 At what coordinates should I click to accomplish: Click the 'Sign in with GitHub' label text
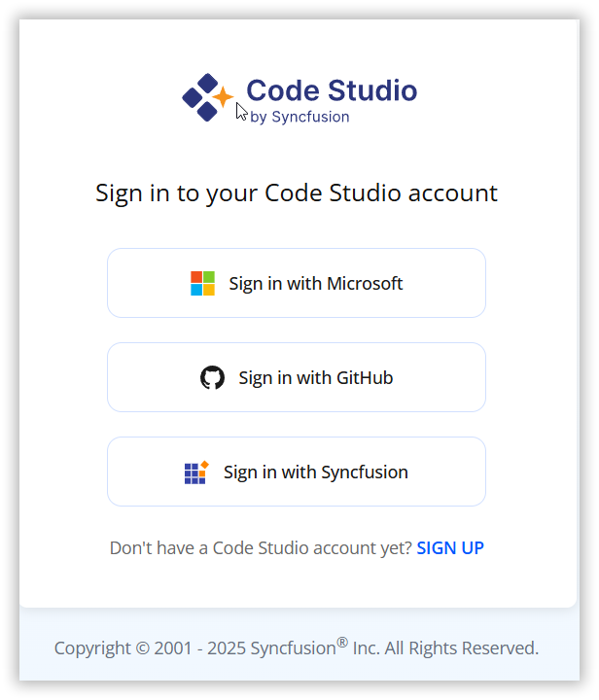tap(316, 378)
